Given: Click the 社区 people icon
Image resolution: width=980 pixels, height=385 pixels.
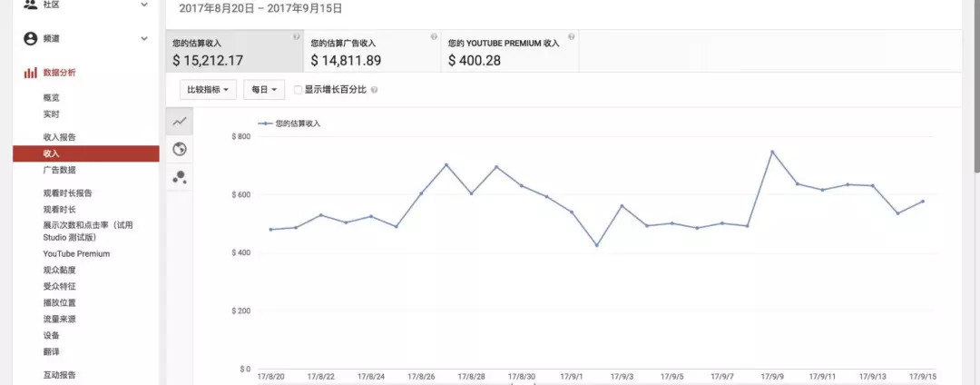Looking at the screenshot, I should [x=30, y=5].
